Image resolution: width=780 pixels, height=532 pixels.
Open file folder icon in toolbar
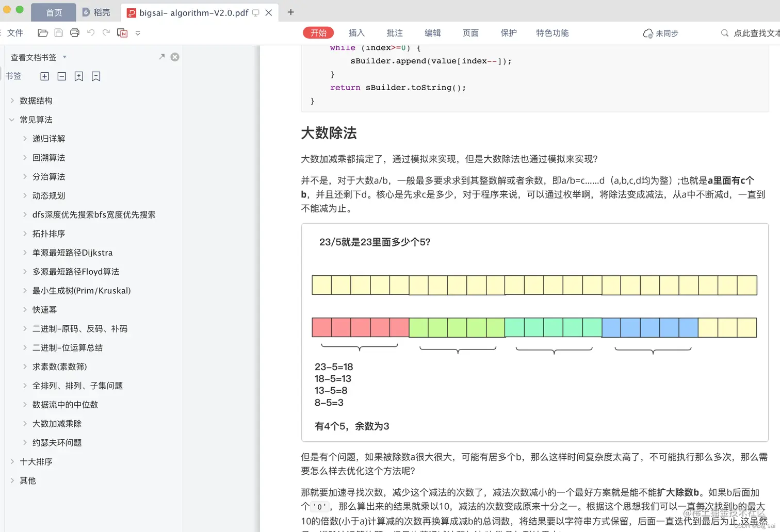click(43, 33)
